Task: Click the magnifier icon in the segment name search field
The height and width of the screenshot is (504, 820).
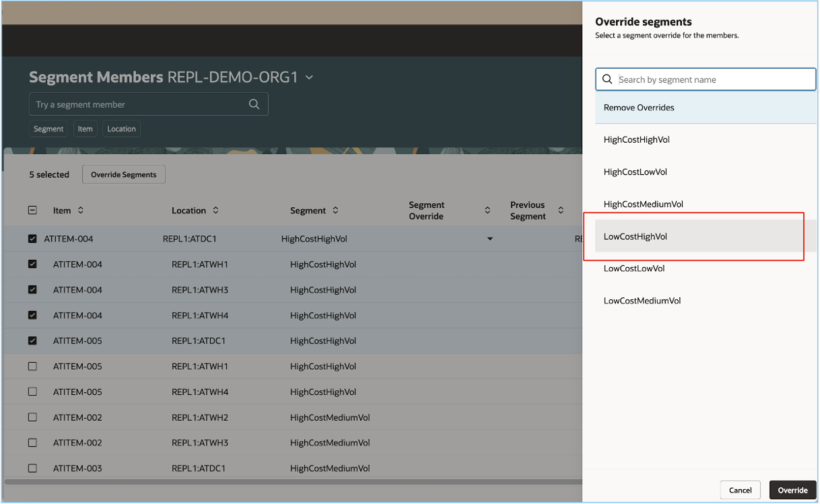Action: pos(607,79)
